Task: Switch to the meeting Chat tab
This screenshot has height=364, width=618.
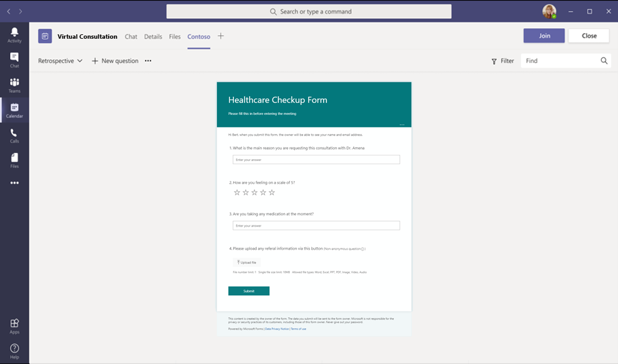Action: pos(131,37)
